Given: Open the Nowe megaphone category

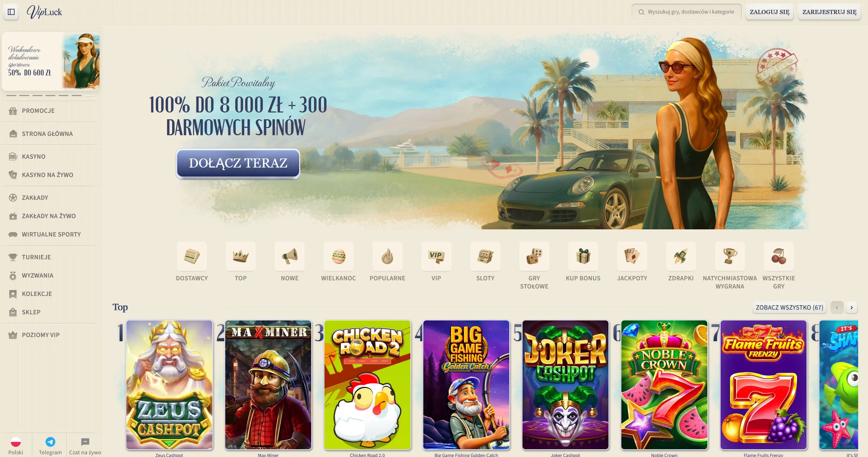Looking at the screenshot, I should (x=289, y=256).
